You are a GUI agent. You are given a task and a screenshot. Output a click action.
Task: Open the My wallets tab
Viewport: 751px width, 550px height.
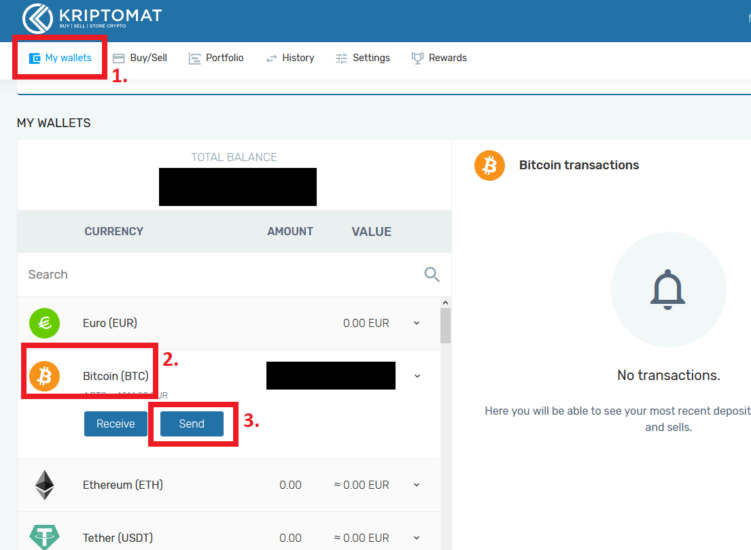(60, 58)
